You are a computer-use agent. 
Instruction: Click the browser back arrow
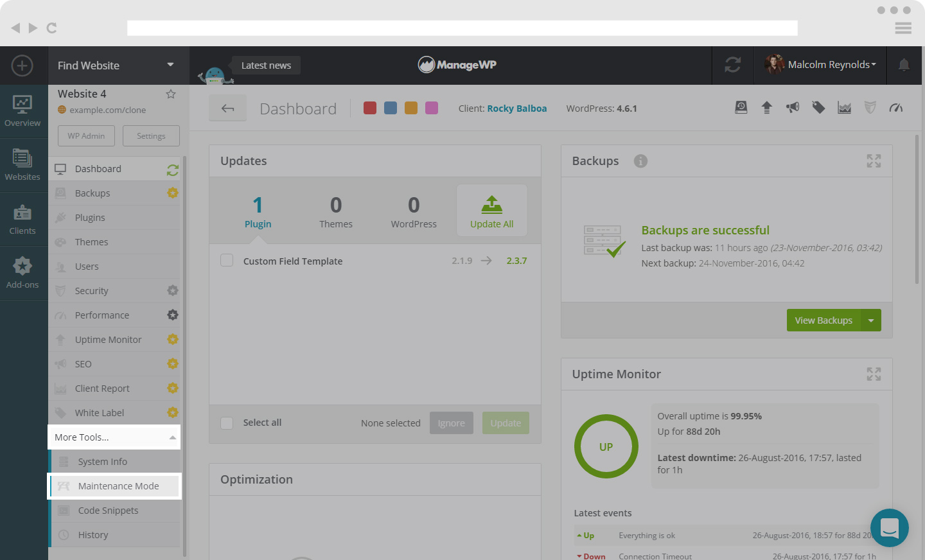[x=15, y=28]
